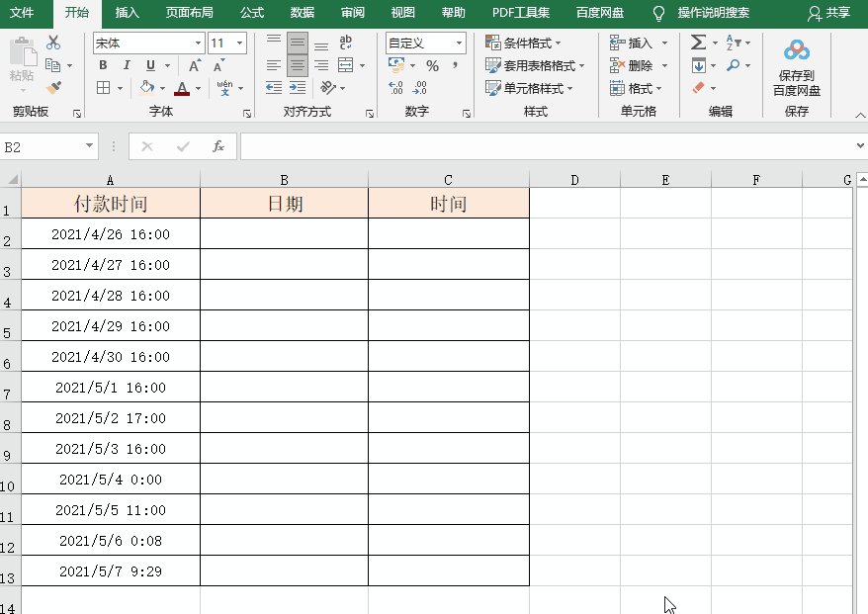Screen dimensions: 868x614
Task: Click the red font color A
Action: [182, 87]
